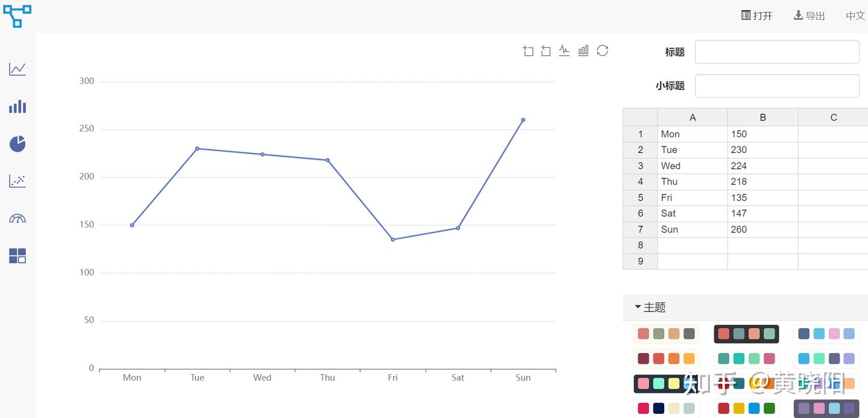
Task: Switch chart to bar view icon
Action: pos(583,51)
